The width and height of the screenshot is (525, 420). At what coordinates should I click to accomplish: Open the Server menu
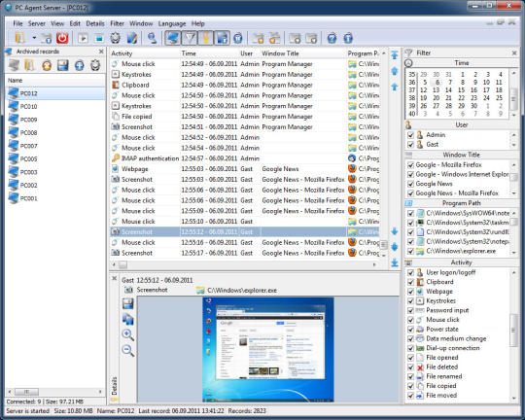click(x=37, y=23)
